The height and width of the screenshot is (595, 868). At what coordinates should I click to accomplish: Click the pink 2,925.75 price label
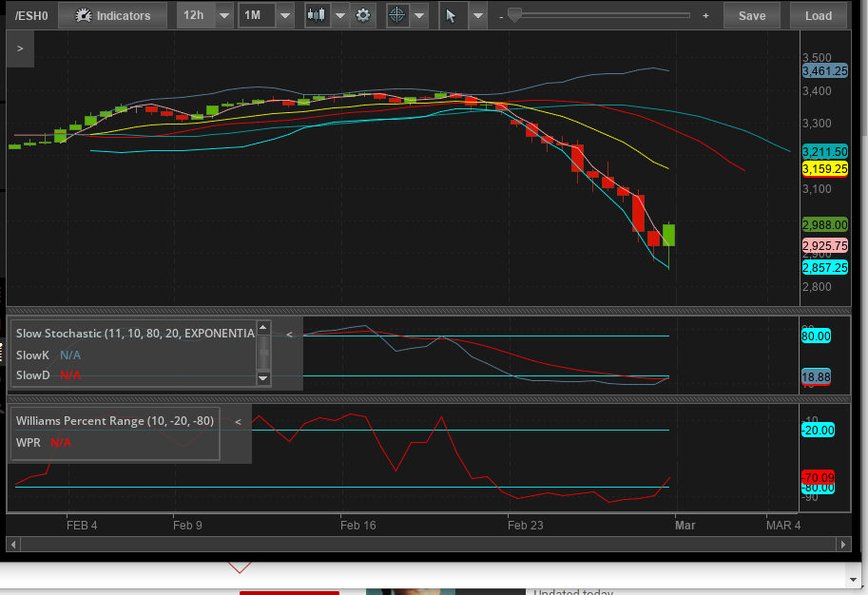coord(825,246)
